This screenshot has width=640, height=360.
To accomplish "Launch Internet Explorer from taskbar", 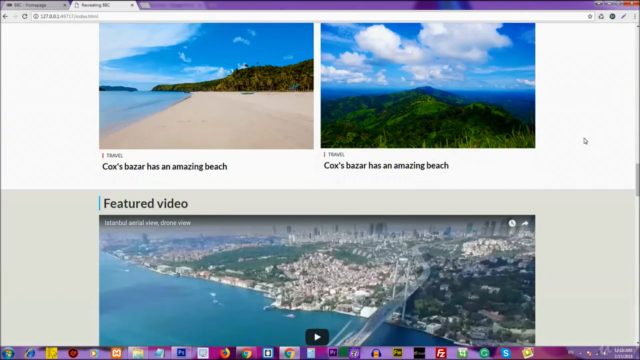I will (30, 353).
